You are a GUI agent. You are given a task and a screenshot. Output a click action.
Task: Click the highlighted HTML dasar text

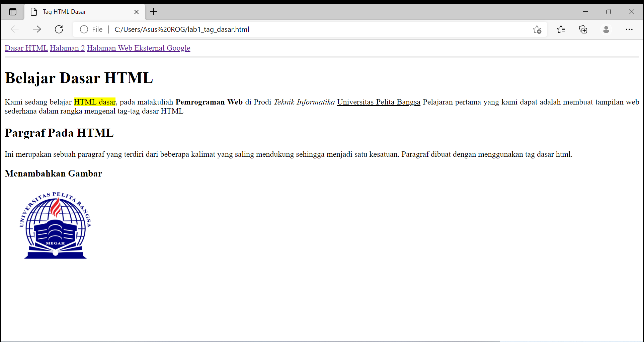(x=95, y=102)
